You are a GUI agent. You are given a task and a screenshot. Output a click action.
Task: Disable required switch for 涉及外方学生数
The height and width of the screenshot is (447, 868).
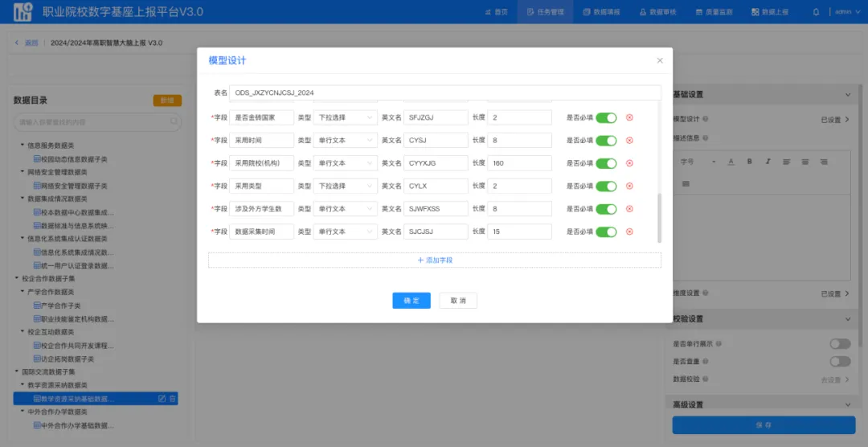(606, 209)
